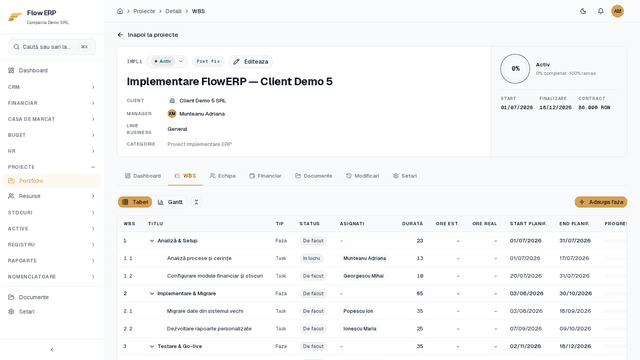Open task Migrare date din sistemul vechi
640x360 pixels.
pos(205,311)
